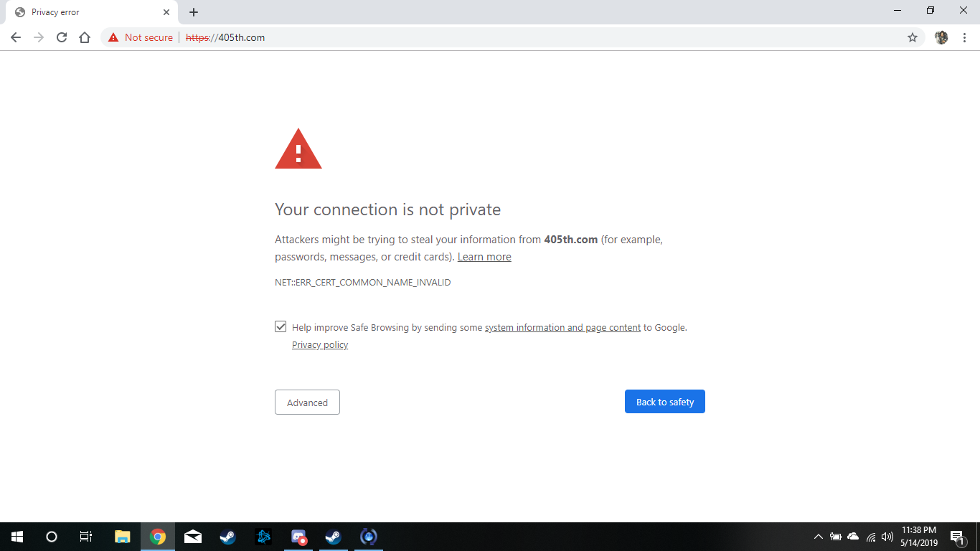Click the Your connection is not private heading
Viewport: 980px width, 551px height.
(x=387, y=209)
